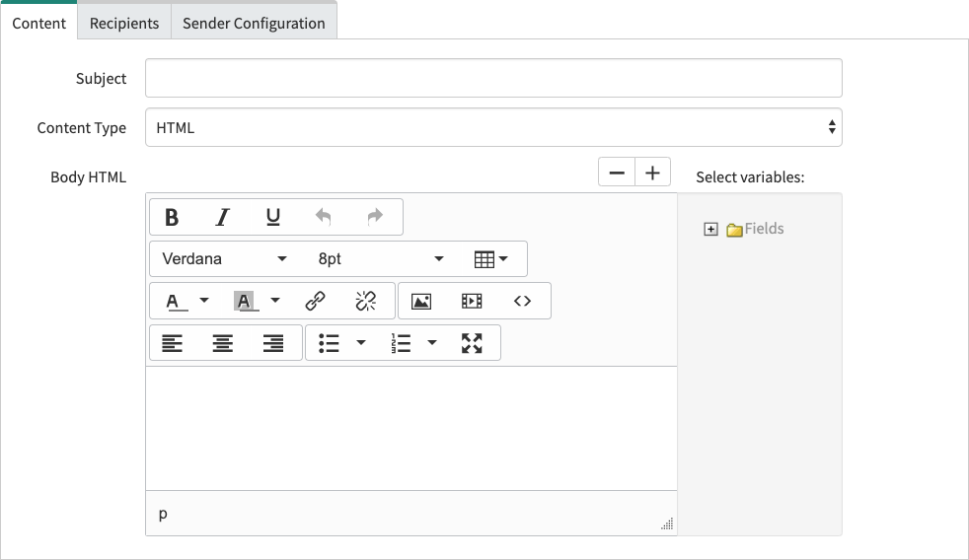Insert a media video into the body
969x560 pixels.
472,302
